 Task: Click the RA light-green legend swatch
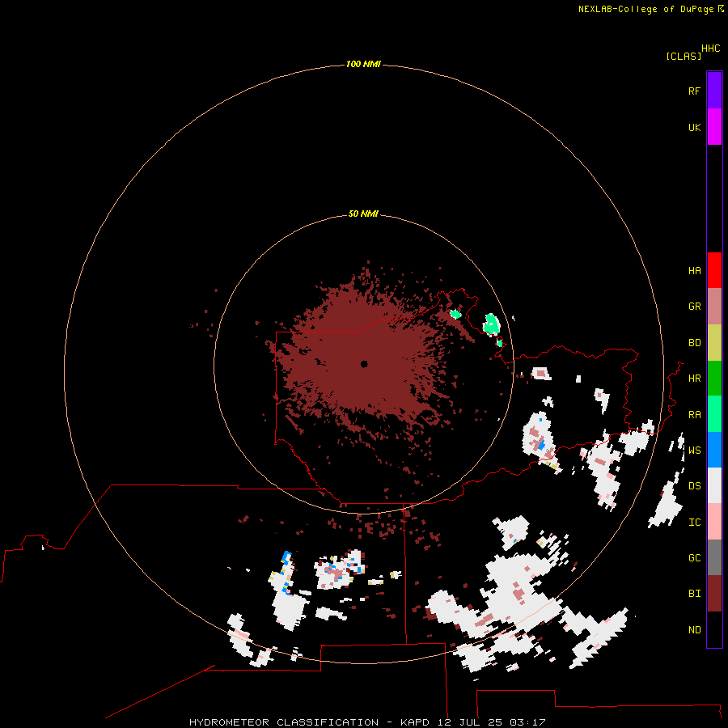(x=714, y=414)
